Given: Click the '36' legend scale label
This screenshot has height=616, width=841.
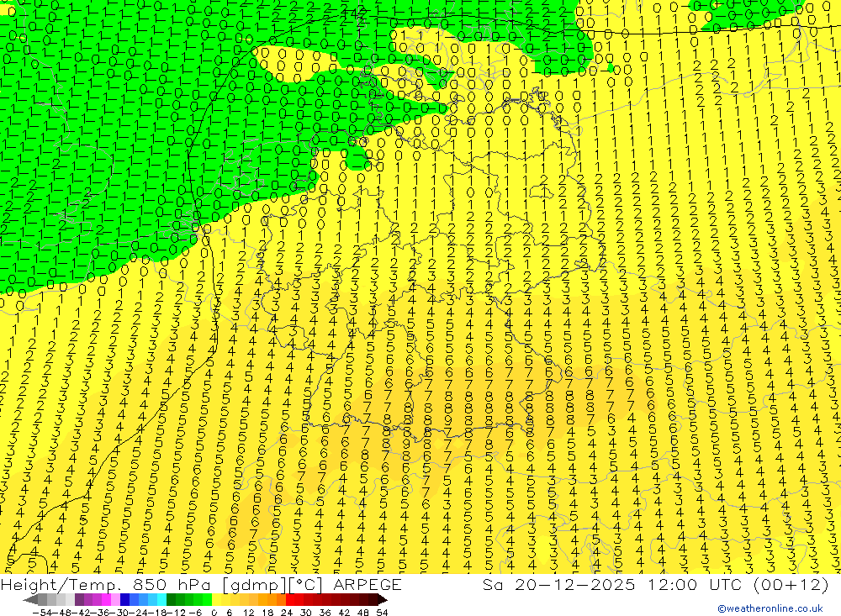Looking at the screenshot, I should (x=325, y=613).
